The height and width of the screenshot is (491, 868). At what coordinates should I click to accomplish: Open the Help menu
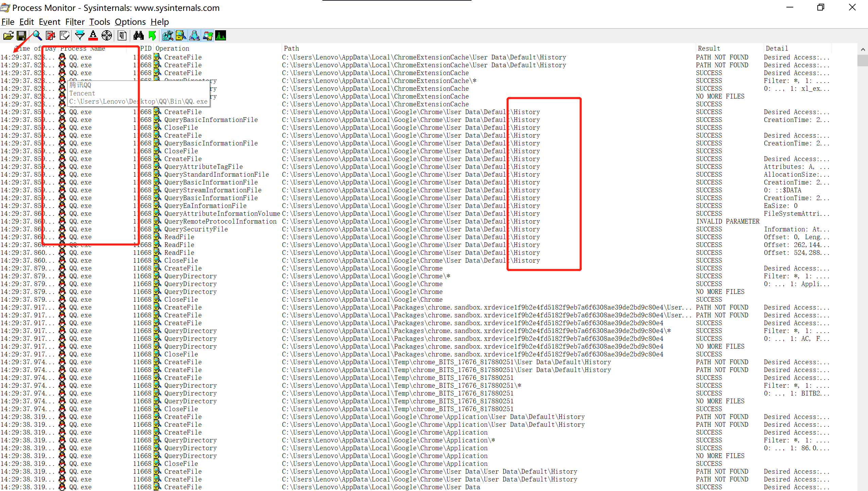click(x=160, y=22)
